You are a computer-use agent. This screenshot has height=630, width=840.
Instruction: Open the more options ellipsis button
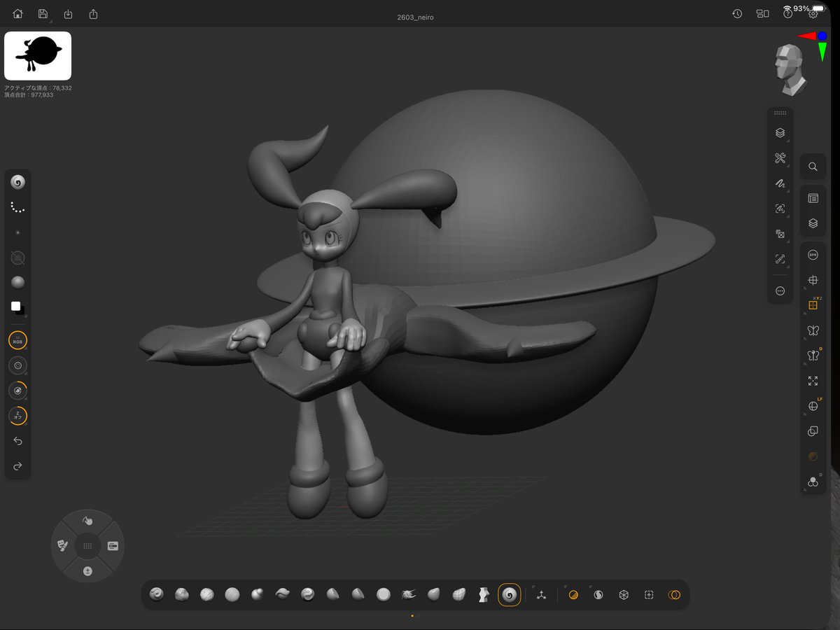(780, 290)
